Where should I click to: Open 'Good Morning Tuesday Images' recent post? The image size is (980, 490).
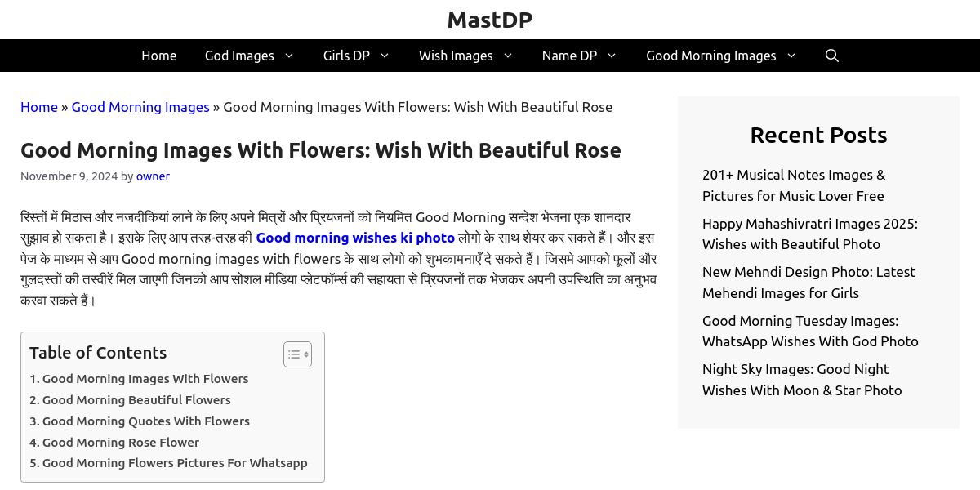810,331
